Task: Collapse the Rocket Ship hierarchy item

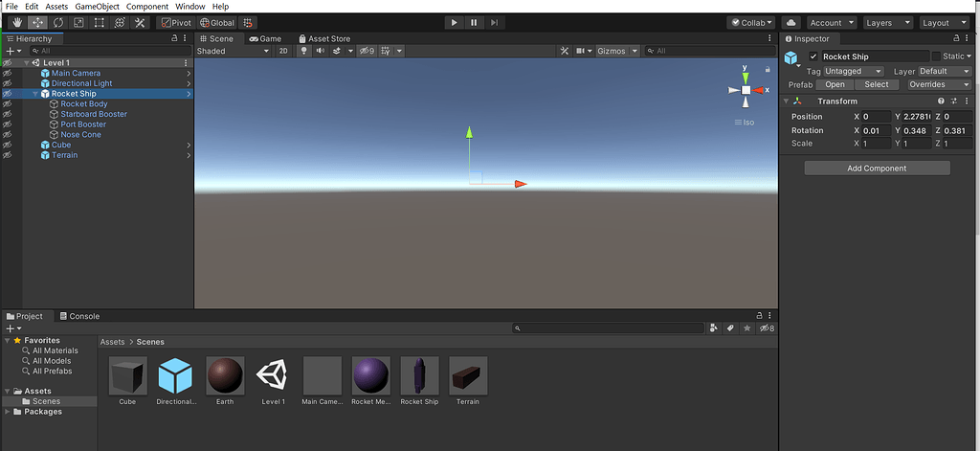Action: (x=35, y=94)
